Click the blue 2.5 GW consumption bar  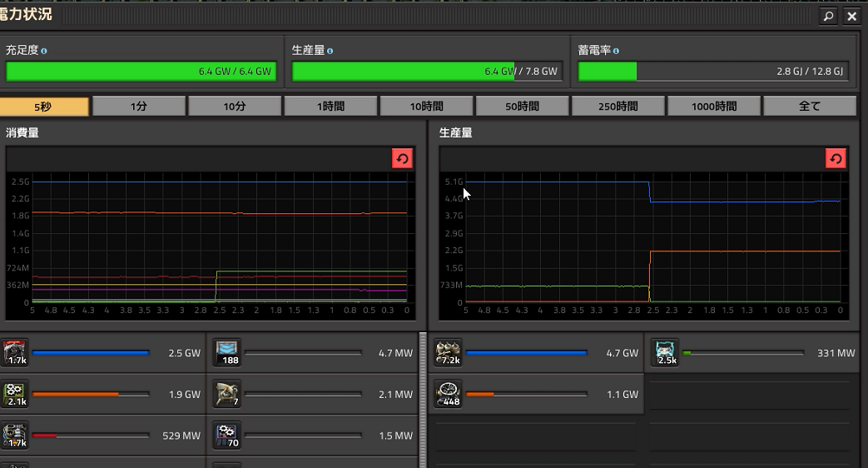pyautogui.click(x=91, y=353)
